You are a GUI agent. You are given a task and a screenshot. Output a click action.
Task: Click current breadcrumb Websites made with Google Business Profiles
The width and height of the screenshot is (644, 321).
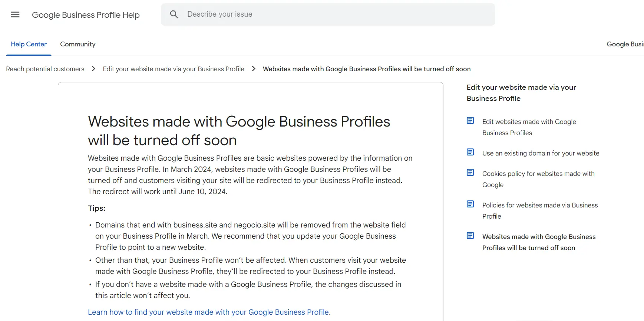point(367,69)
